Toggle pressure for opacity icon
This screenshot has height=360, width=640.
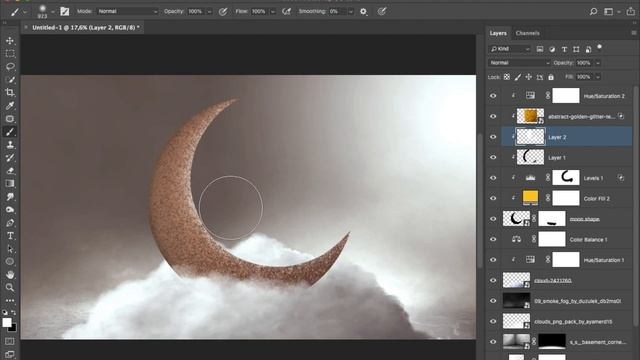tap(223, 11)
